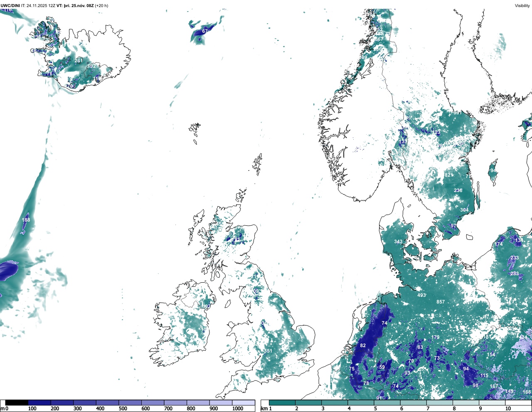Click the 4–5 km teal legend swatch
The width and height of the screenshot is (532, 412).
coord(361,402)
